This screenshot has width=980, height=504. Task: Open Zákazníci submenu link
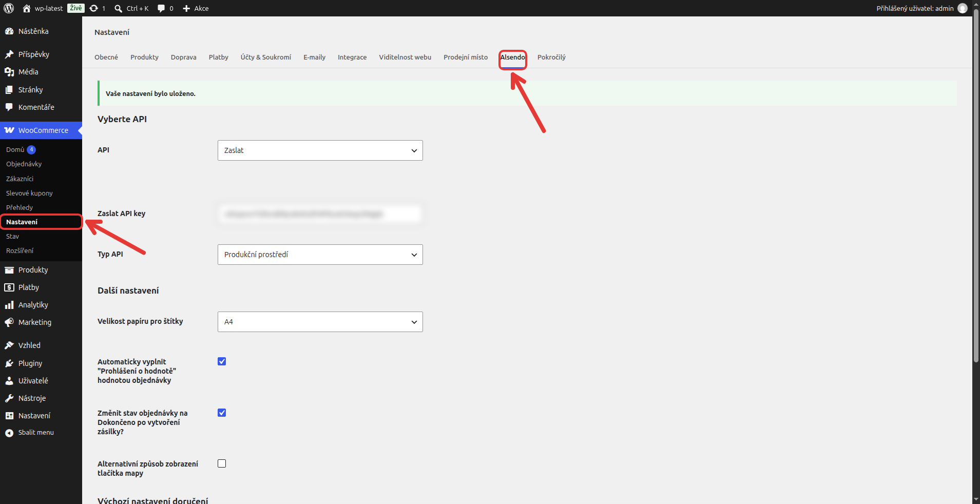tap(20, 179)
